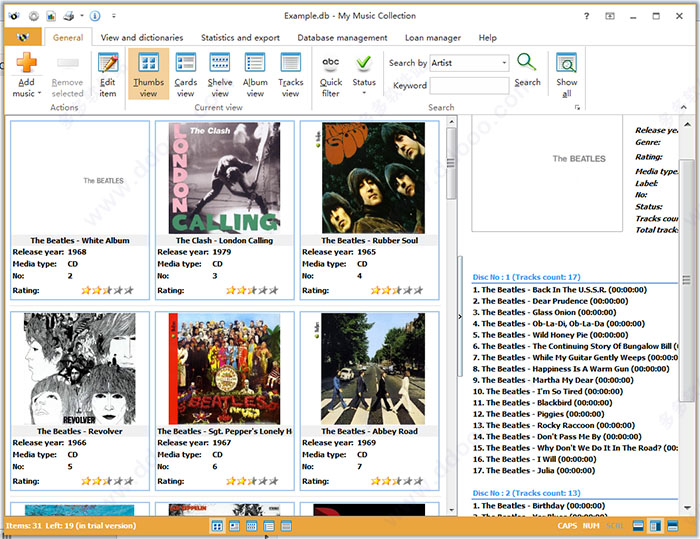This screenshot has height=539, width=700.
Task: Click the thumbnails list scrollbar thumb
Action: point(451,163)
